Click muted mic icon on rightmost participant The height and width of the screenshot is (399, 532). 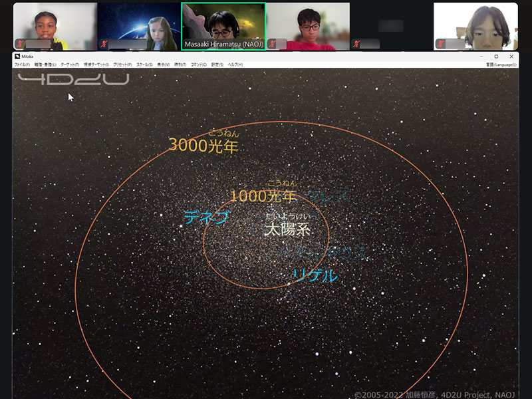pyautogui.click(x=441, y=44)
